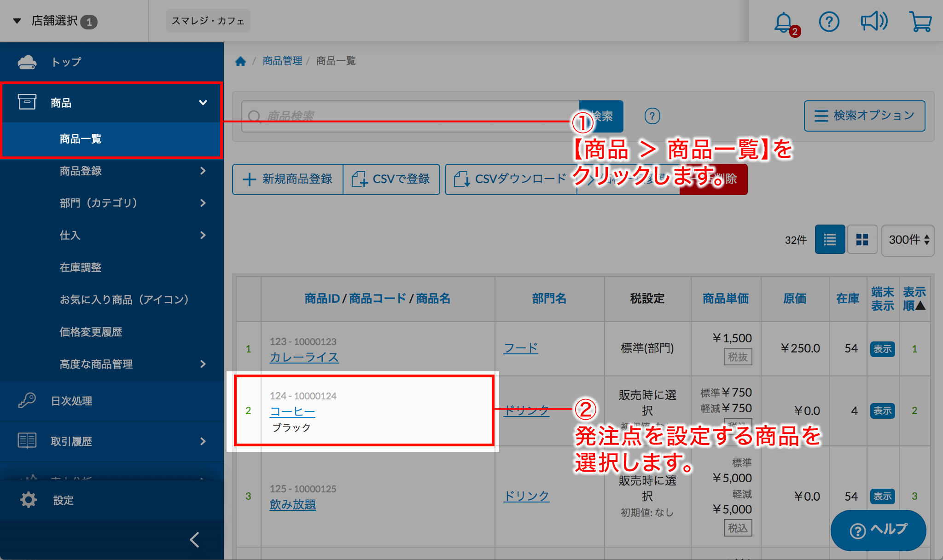Screen dimensions: 943x560
Task: Switch to list view icon
Action: [830, 239]
